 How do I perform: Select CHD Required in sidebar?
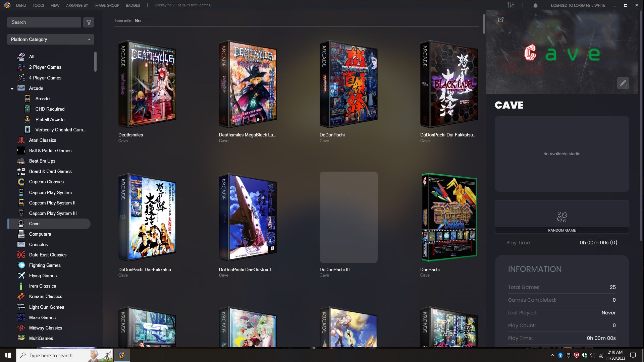[50, 109]
